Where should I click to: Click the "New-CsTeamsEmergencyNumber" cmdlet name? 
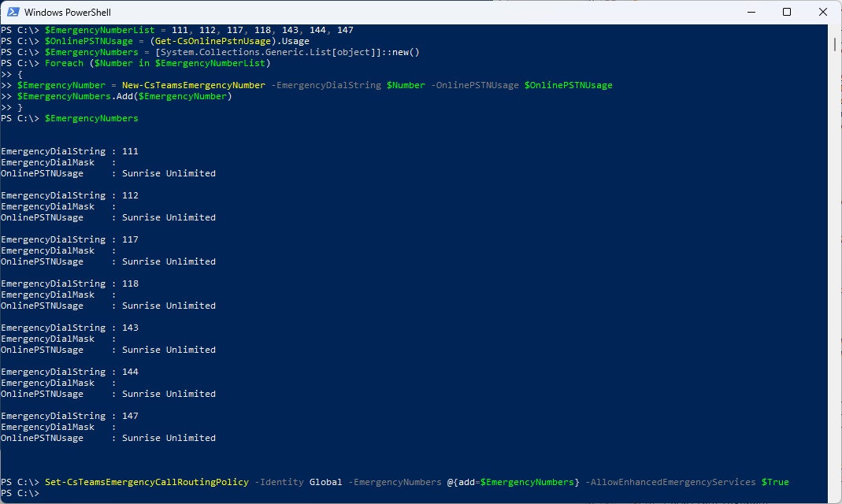pos(193,85)
